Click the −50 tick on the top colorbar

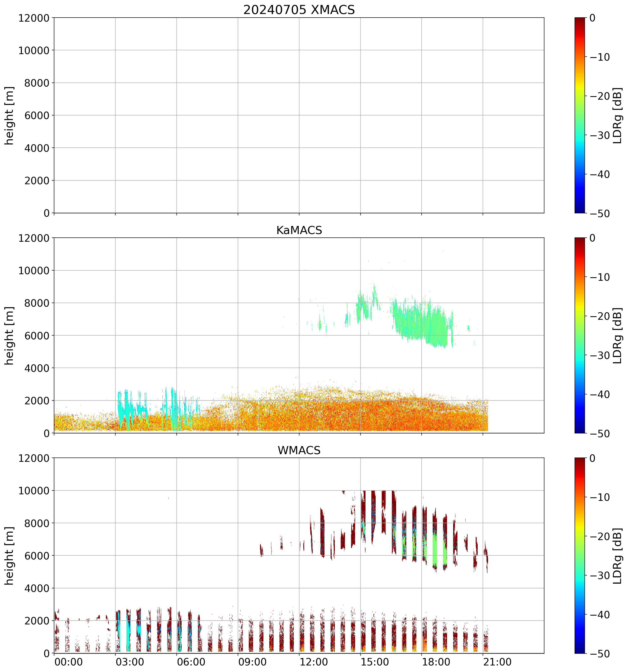[600, 214]
